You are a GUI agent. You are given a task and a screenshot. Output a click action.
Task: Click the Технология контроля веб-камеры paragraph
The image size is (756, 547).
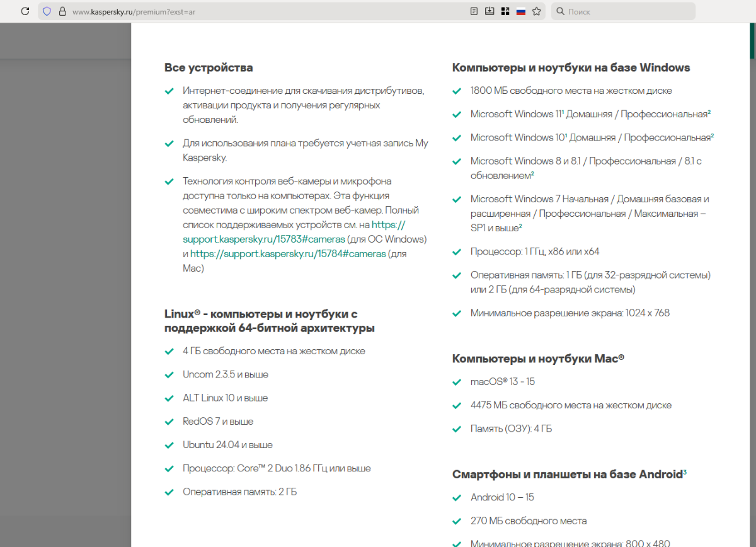click(305, 224)
